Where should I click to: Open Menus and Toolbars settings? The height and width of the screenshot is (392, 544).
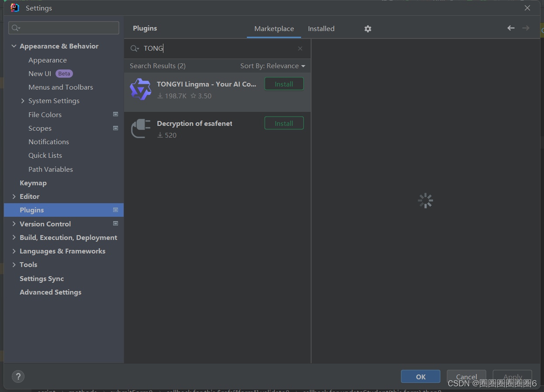(61, 87)
